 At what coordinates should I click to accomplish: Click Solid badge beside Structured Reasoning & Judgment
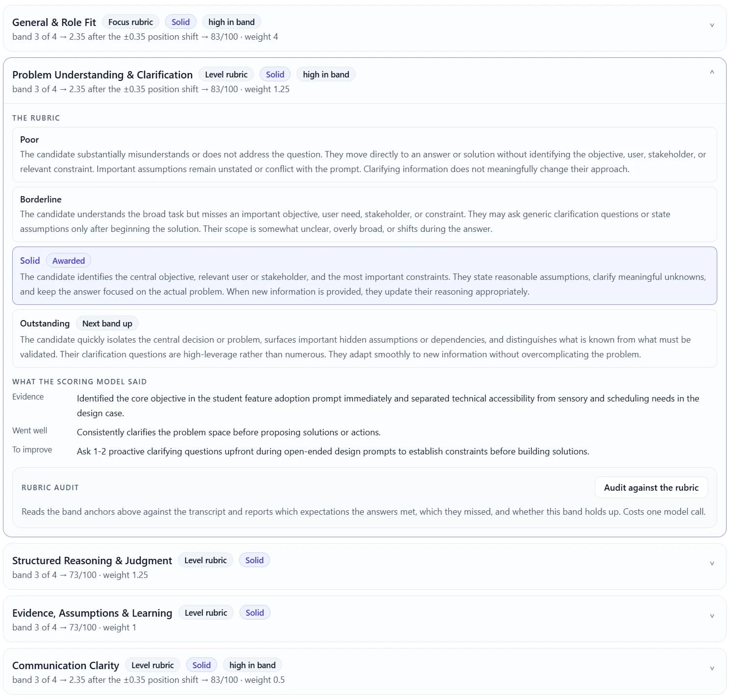pyautogui.click(x=254, y=560)
